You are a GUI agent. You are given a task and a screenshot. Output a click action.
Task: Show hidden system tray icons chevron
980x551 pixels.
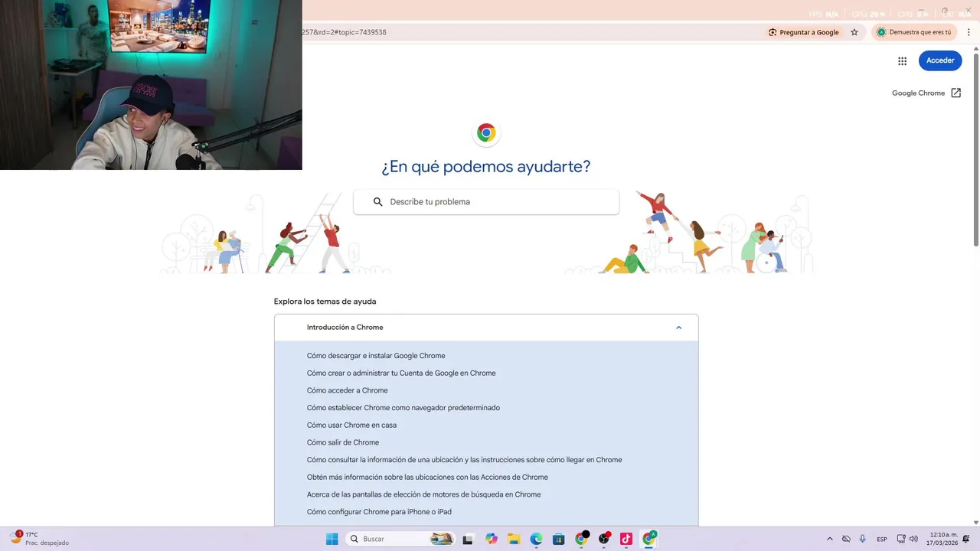point(829,539)
